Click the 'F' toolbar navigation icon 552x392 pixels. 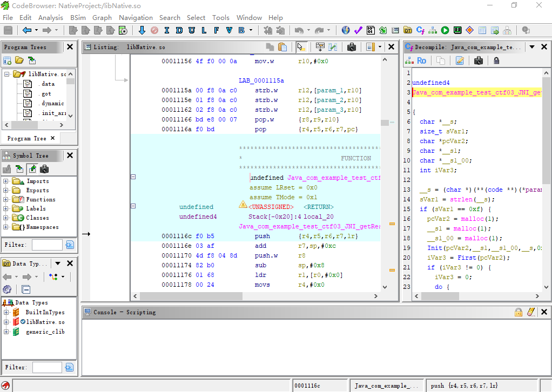click(x=216, y=30)
